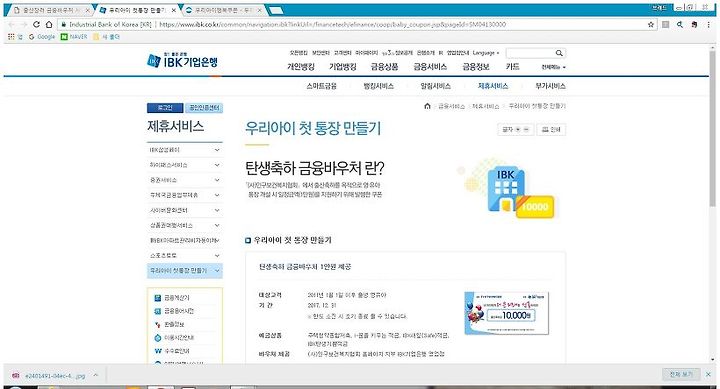
Task: Expand the fourth sidebar item chevron
Action: point(217,195)
